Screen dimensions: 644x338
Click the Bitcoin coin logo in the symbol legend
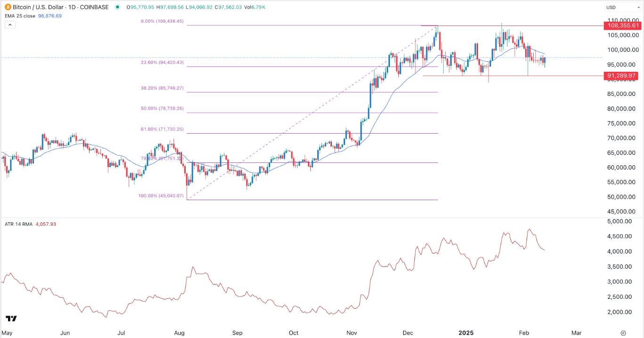(8, 7)
